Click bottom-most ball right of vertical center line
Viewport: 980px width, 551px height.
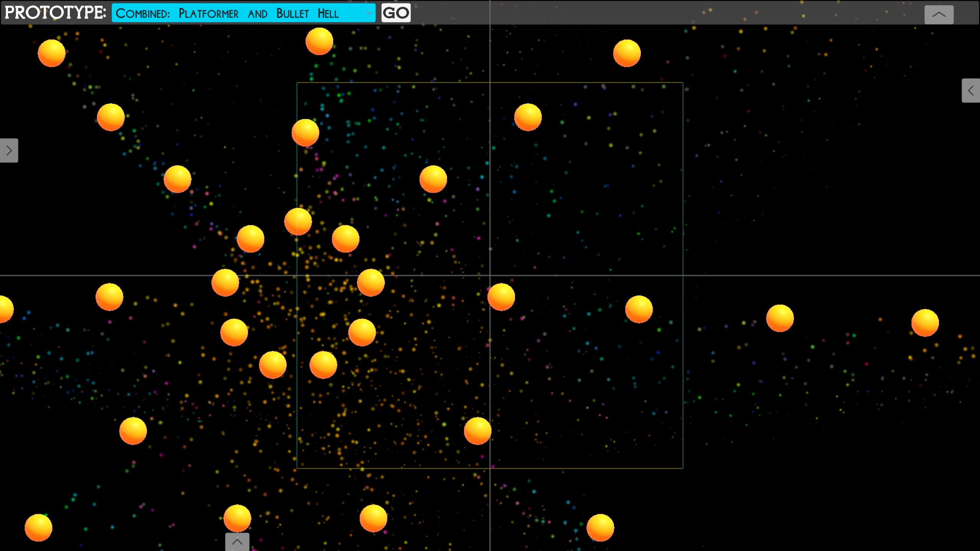coord(600,528)
